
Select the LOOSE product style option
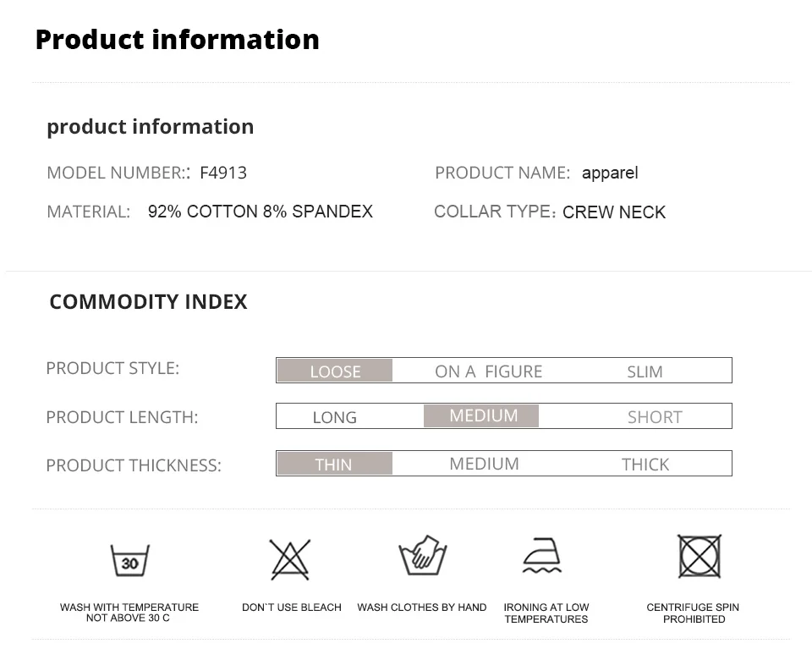point(335,371)
